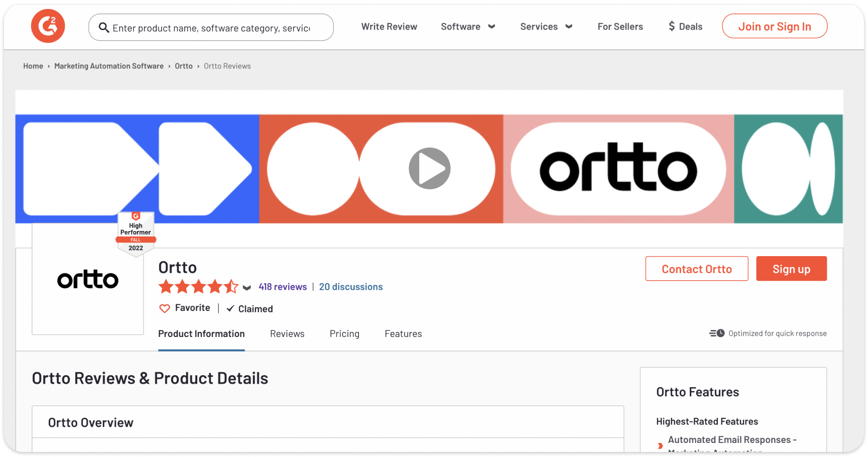Viewport: 868px width, 457px height.
Task: Open the 418 reviews link
Action: click(283, 287)
